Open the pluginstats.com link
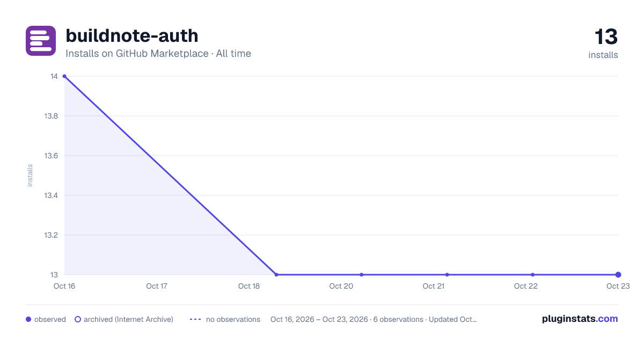Screen dimensions: 644x338 coord(580,319)
